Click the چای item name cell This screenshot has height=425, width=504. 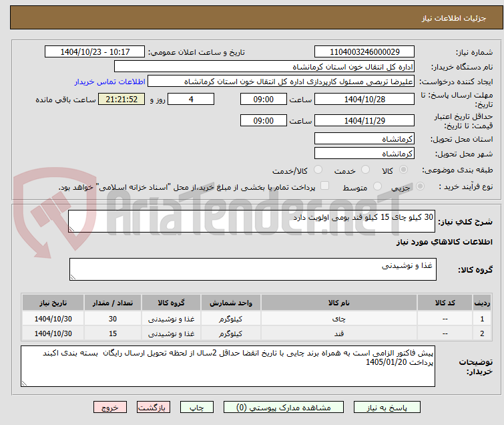(339, 319)
